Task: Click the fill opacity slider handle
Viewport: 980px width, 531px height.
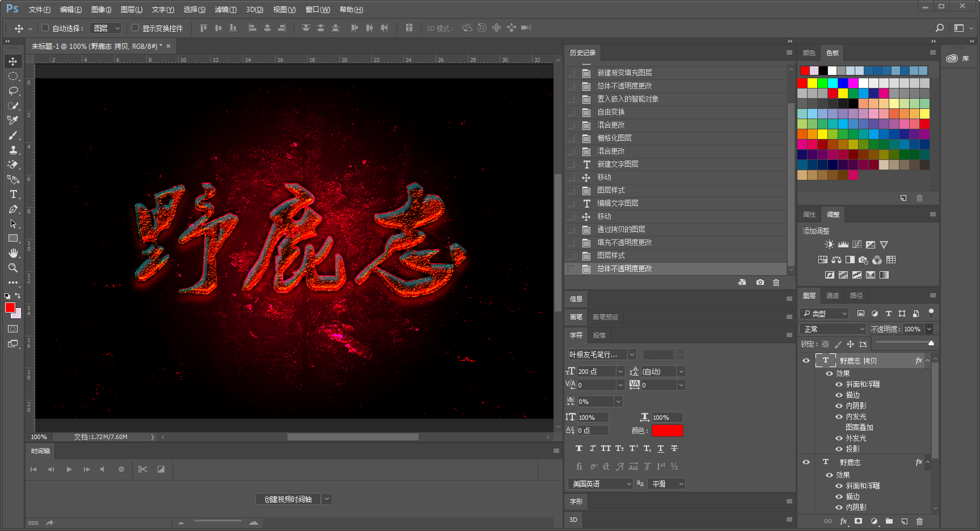Action: pos(931,343)
